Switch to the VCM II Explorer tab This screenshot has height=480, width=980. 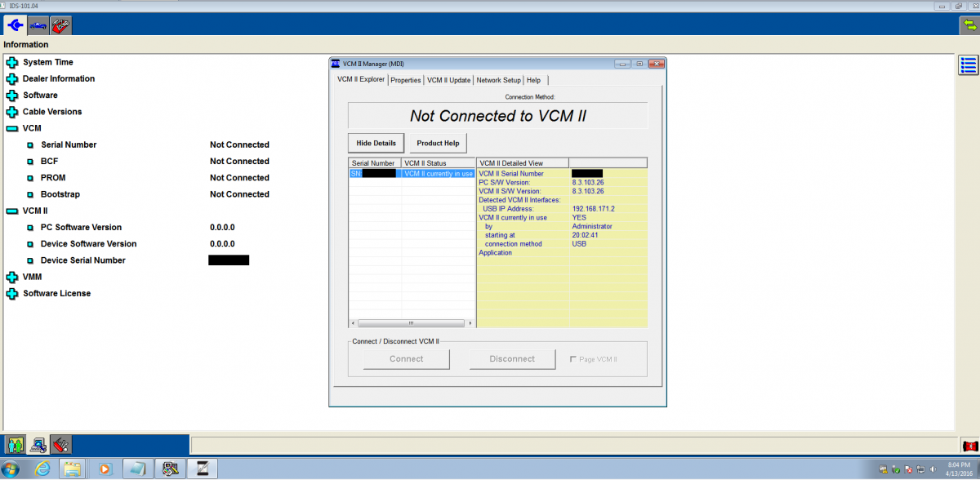pos(360,79)
